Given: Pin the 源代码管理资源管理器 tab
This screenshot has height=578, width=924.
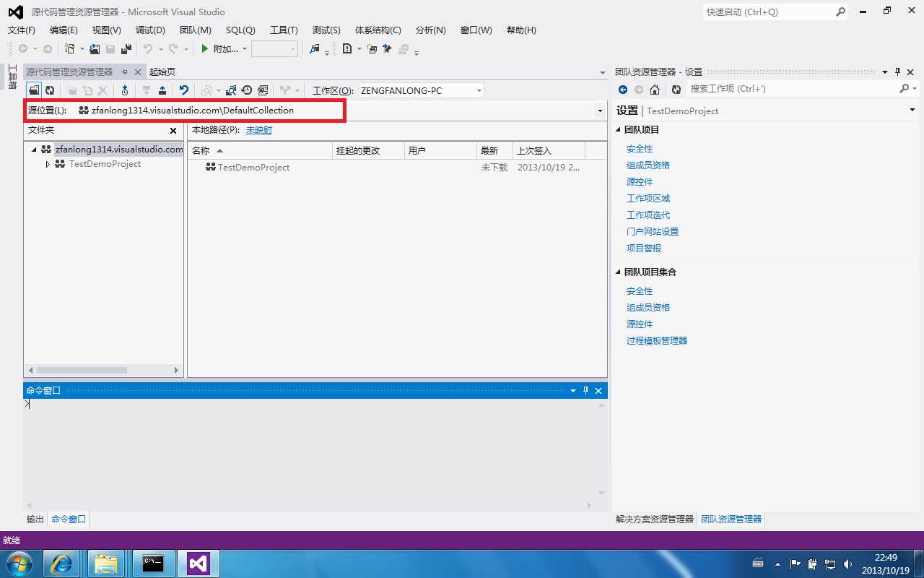Looking at the screenshot, I should [x=124, y=72].
